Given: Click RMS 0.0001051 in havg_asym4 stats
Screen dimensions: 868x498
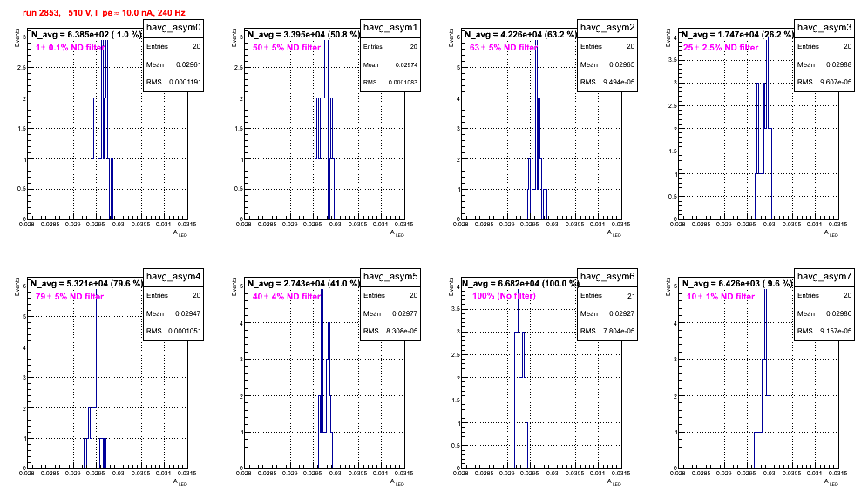Looking at the screenshot, I should point(173,331).
